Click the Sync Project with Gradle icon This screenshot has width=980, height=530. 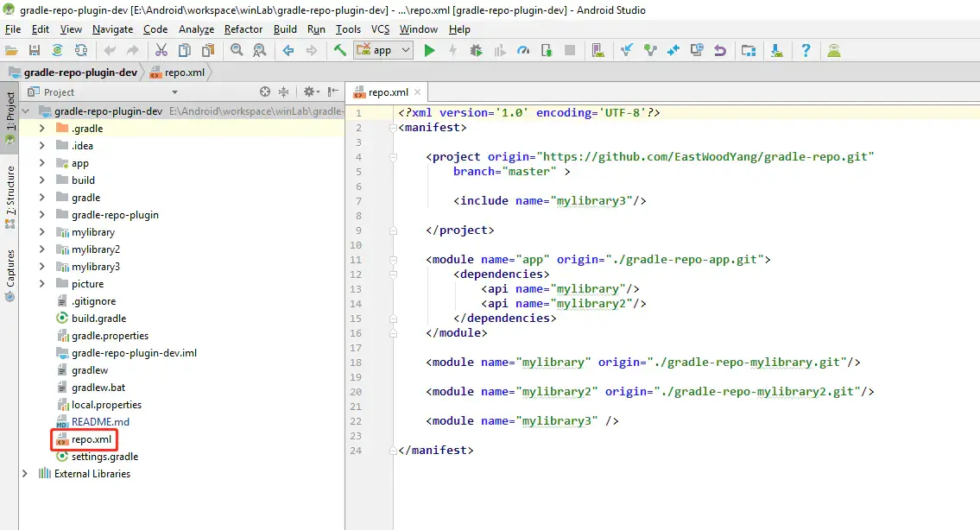tap(58, 51)
